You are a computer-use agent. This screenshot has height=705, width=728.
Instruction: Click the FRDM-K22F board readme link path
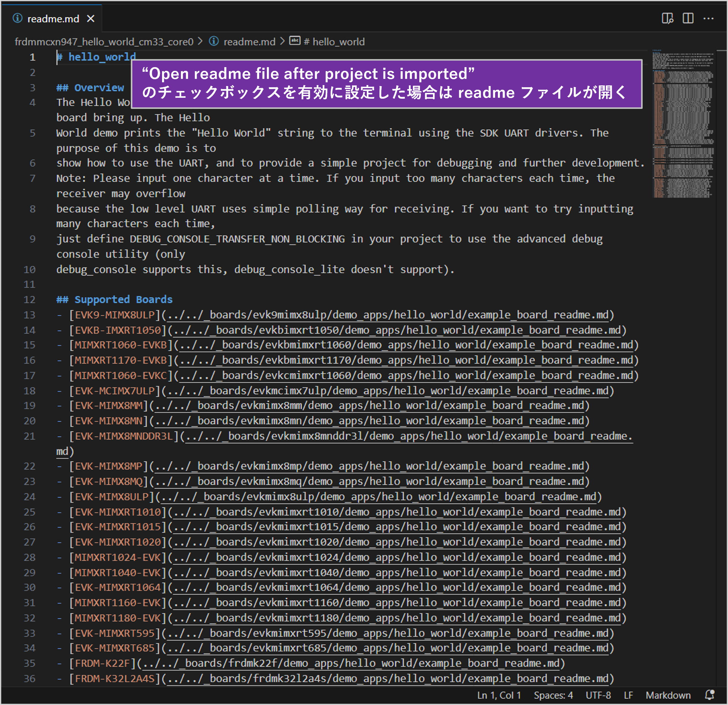tap(350, 663)
